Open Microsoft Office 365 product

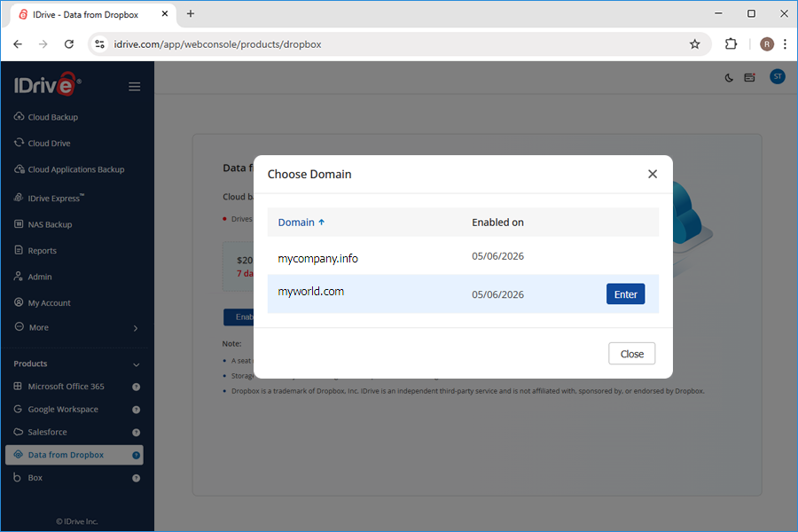coord(66,387)
